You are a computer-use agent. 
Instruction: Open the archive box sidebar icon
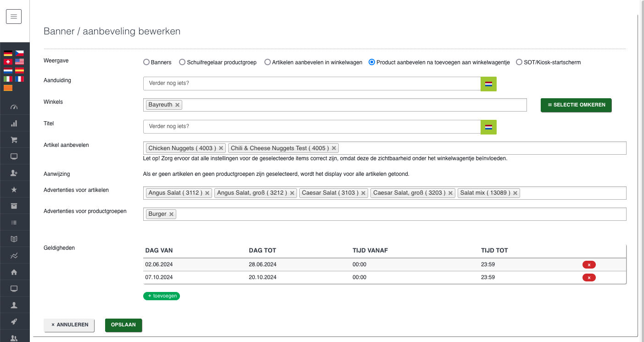coord(14,206)
